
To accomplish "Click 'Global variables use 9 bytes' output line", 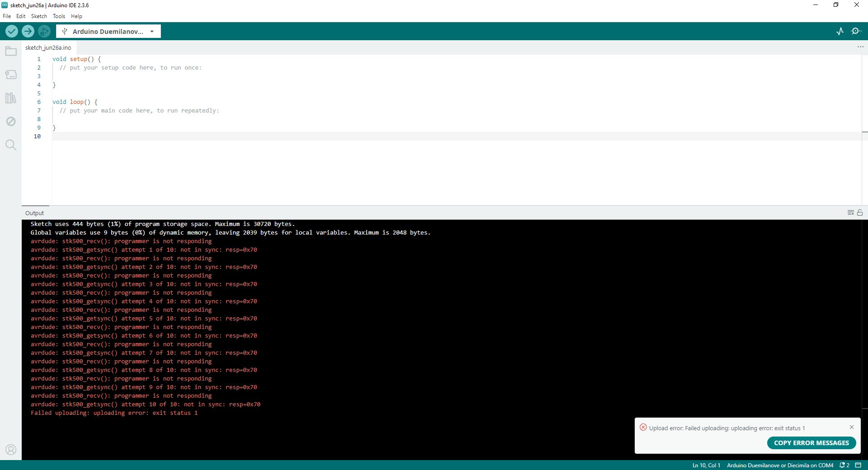I will coord(231,233).
